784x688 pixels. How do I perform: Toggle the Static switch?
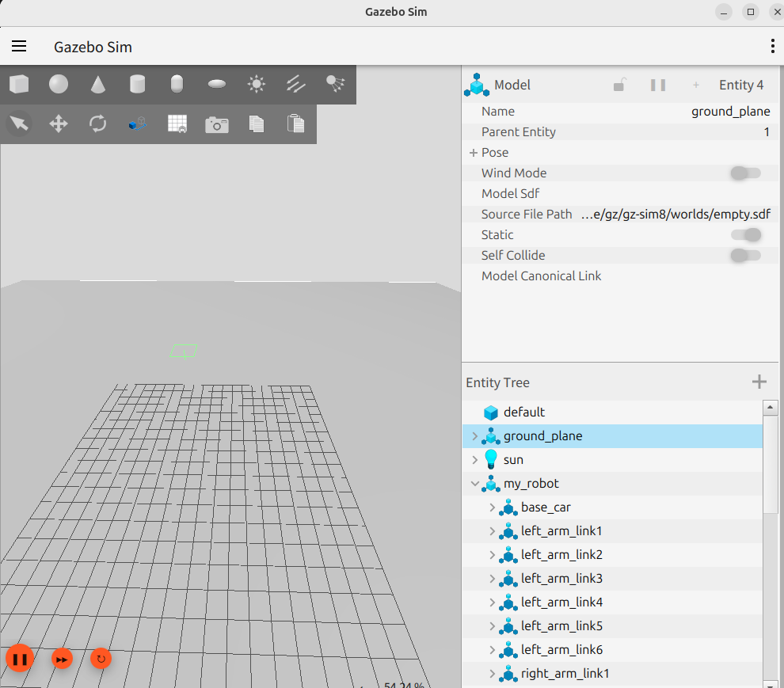745,234
